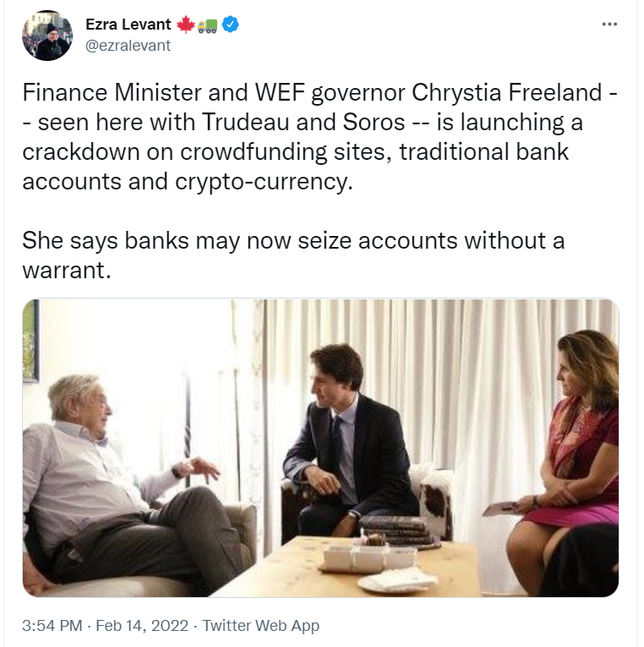Open the three-dot more options menu
The image size is (644, 647).
pos(609,25)
